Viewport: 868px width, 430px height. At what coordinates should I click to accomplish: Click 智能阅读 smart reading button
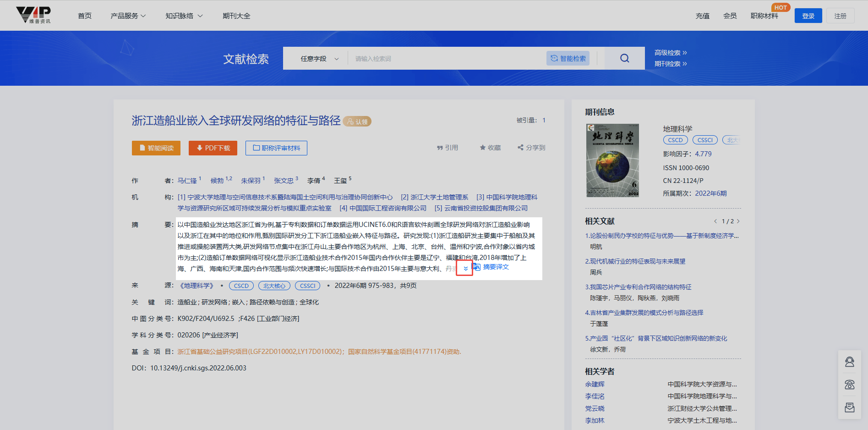[156, 148]
